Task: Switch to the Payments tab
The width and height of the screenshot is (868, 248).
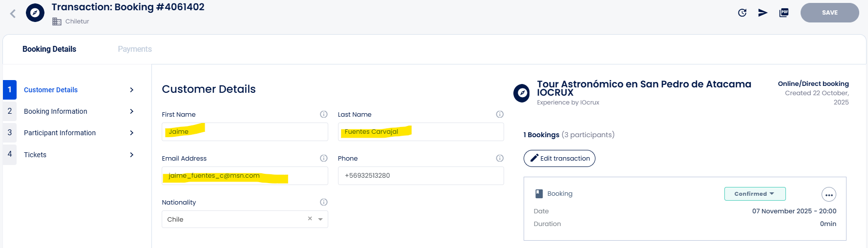Action: pyautogui.click(x=135, y=49)
